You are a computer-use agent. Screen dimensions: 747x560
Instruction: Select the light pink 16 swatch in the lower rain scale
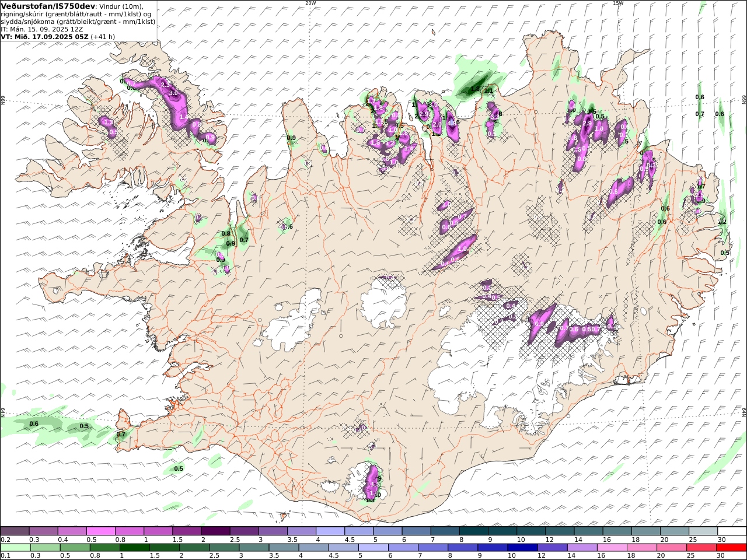pos(612,547)
